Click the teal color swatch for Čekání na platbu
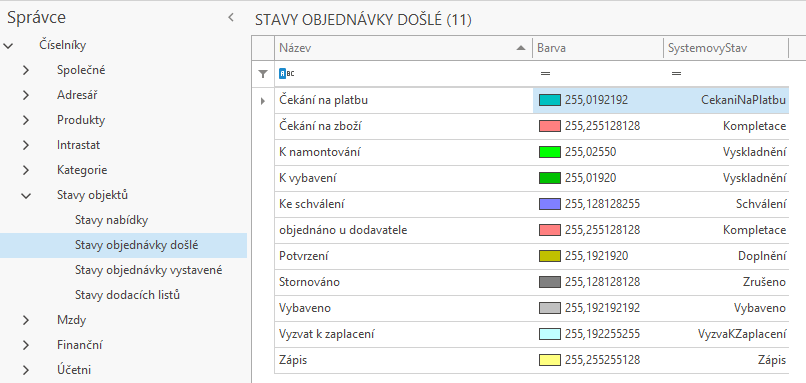The height and width of the screenshot is (383, 806). point(549,100)
